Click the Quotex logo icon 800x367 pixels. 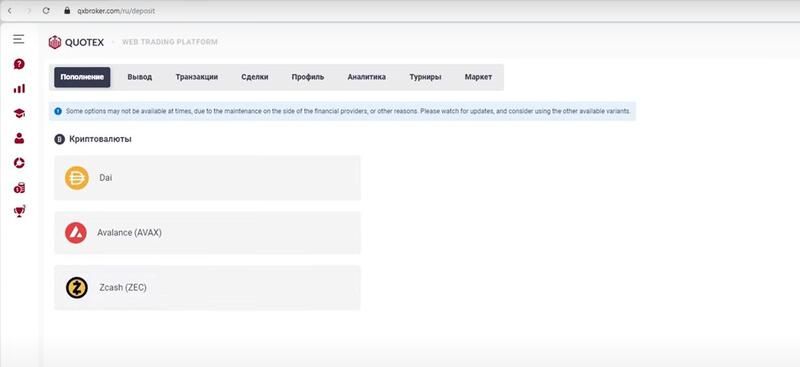click(55, 42)
